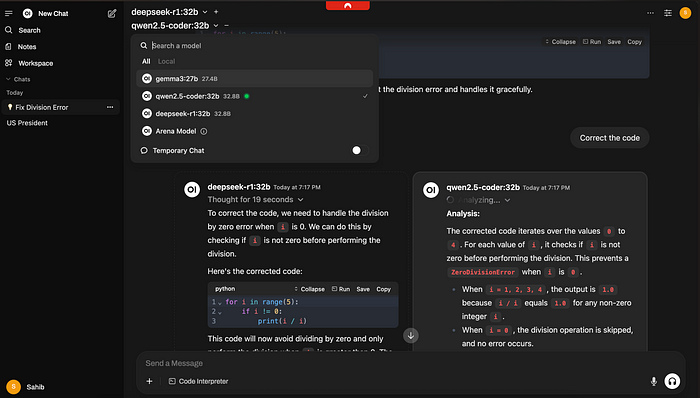Click the microphone voice input icon
This screenshot has height=398, width=700.
pyautogui.click(x=654, y=381)
